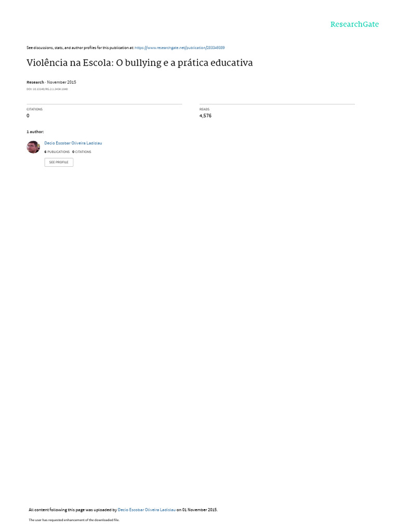Click the 01 November 2015 upload date
Image resolution: width=399 pixels, height=532 pixels.
[200, 510]
